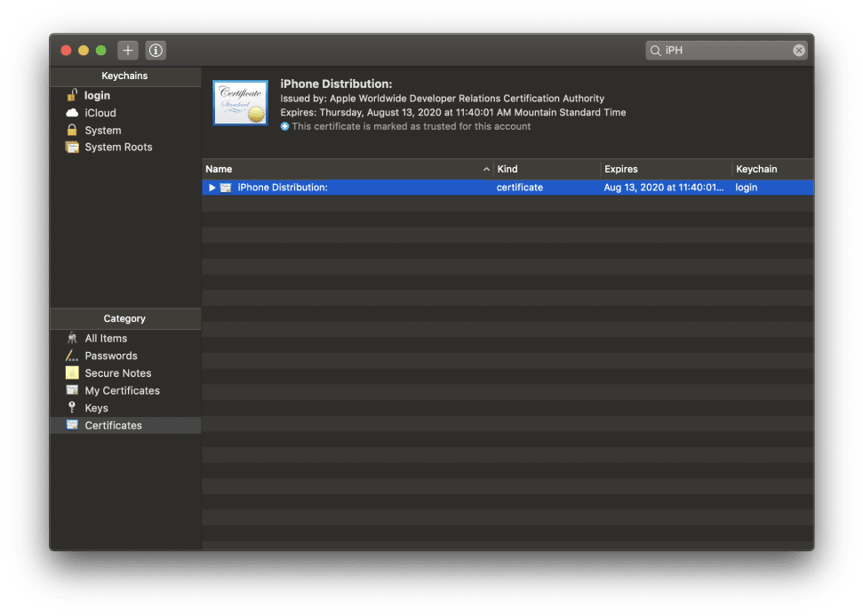Click the Passwords category pencil icon
Viewport: 863px width, 616px height.
[72, 356]
